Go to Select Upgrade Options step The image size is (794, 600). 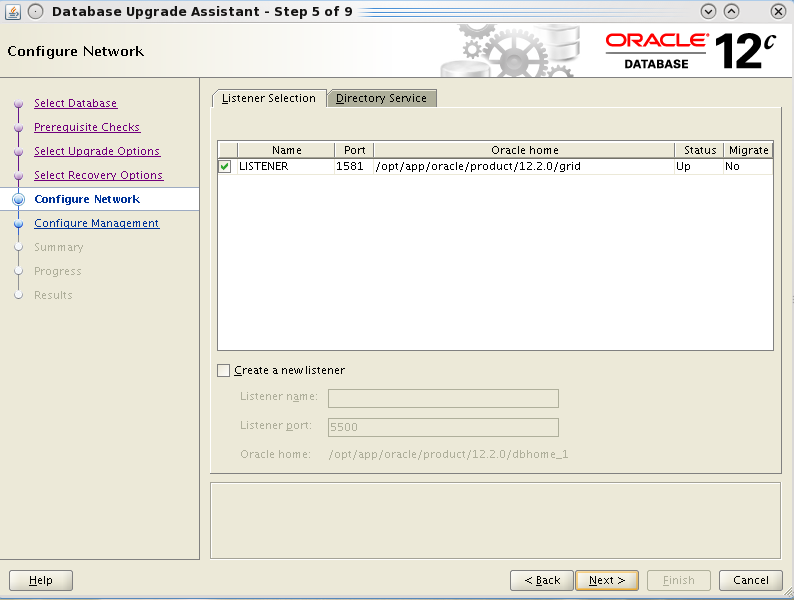click(97, 151)
